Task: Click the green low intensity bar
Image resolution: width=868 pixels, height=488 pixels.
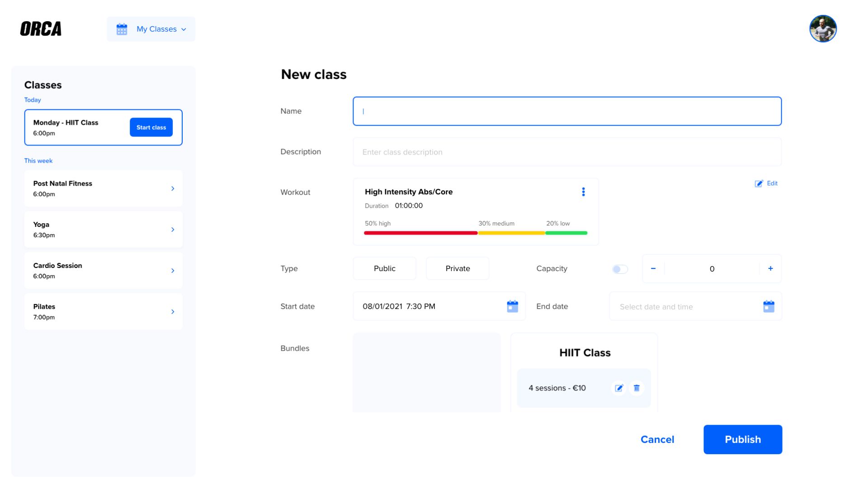Action: tap(566, 233)
